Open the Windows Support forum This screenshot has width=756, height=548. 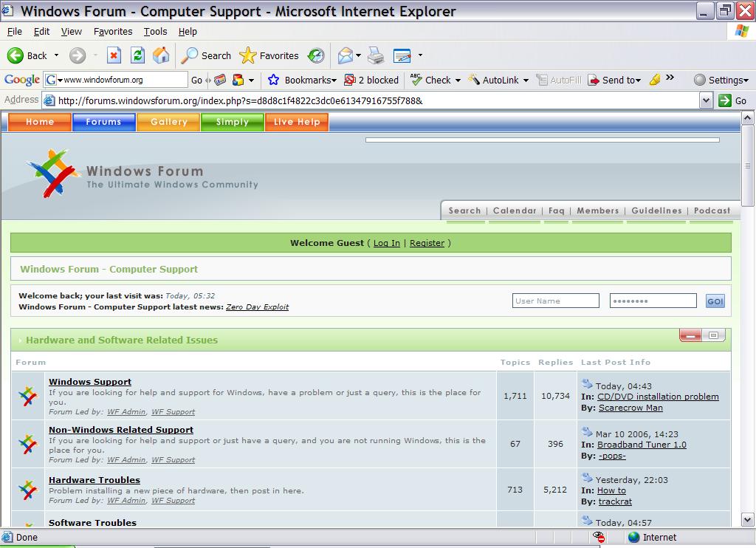coord(90,382)
